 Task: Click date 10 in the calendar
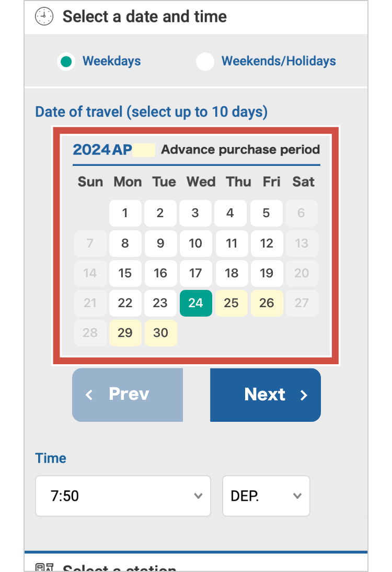point(195,243)
